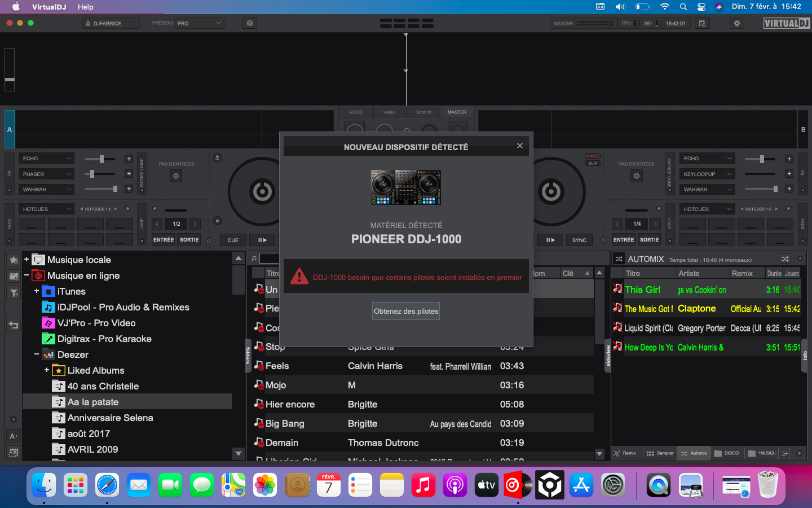The height and width of the screenshot is (508, 812).
Task: Adjust left deck ECHO effect slider
Action: 100,159
